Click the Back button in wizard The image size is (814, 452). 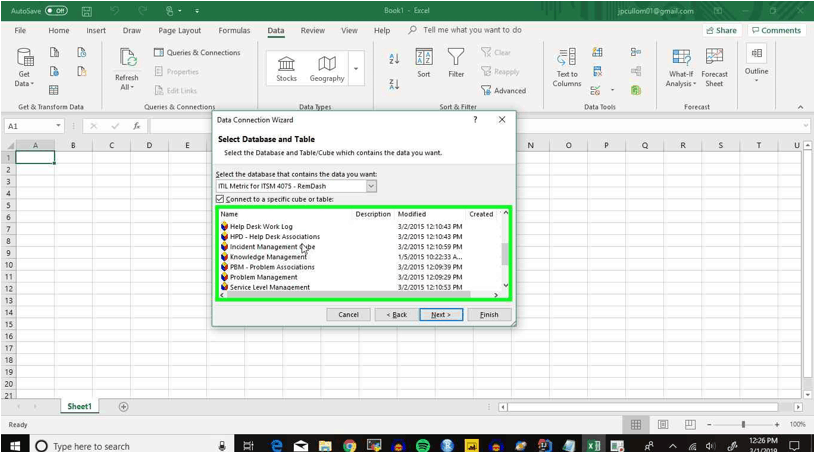(397, 314)
